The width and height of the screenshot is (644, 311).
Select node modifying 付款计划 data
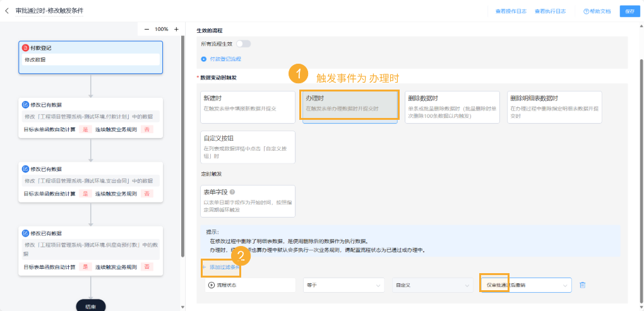(91, 118)
